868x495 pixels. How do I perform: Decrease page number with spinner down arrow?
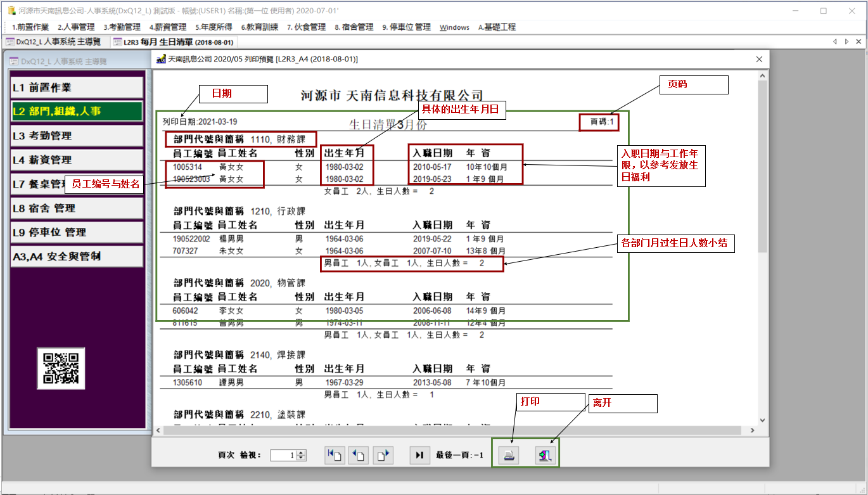pyautogui.click(x=301, y=458)
